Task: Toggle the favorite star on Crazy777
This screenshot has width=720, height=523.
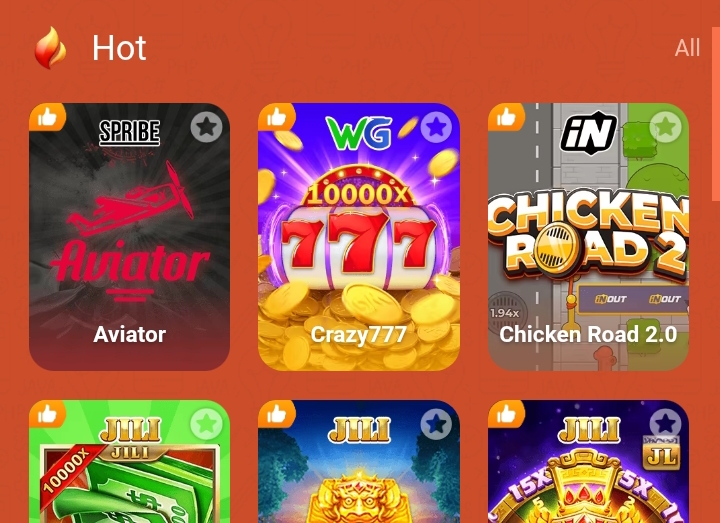Action: coord(436,126)
